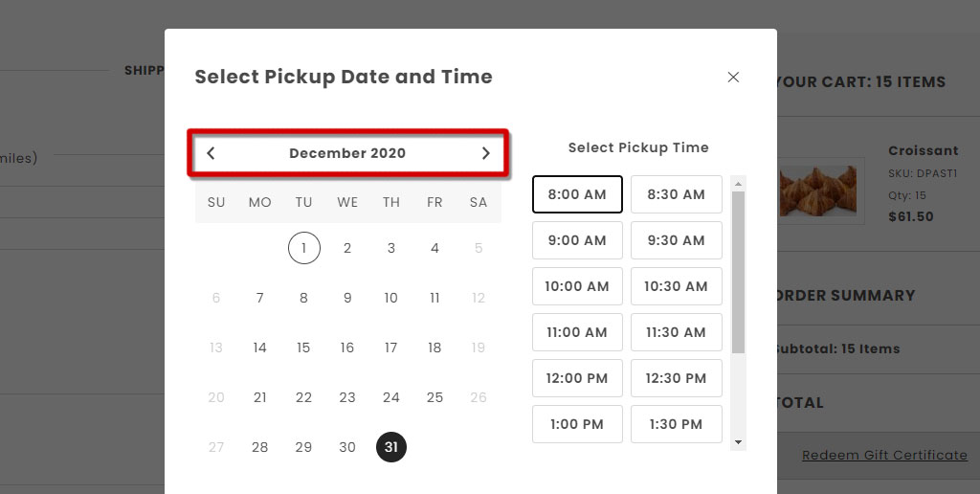Choose the 12:00 PM time slot
980x494 pixels.
tap(577, 378)
